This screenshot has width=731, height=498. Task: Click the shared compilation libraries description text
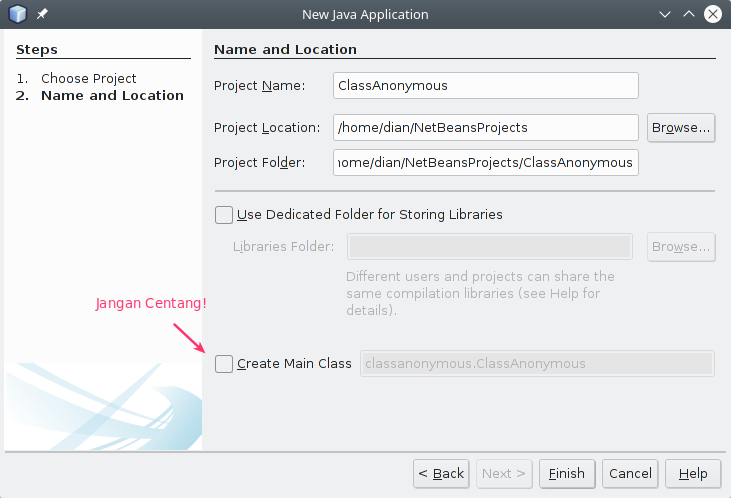coord(480,293)
